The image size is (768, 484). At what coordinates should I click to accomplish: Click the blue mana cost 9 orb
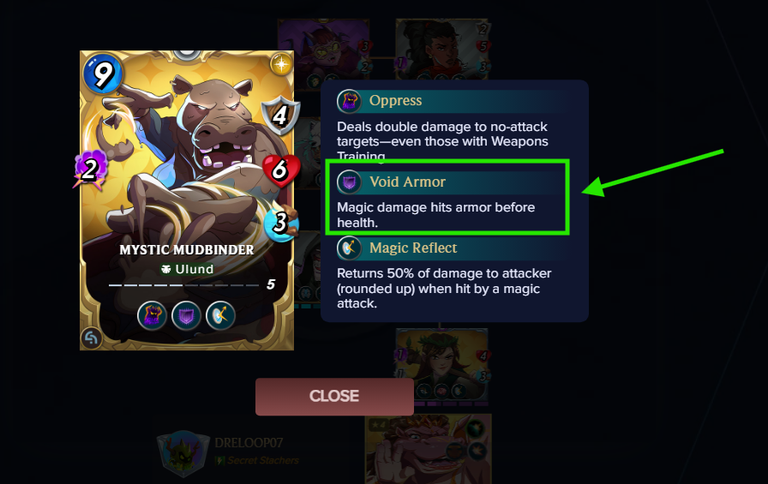pyautogui.click(x=102, y=74)
